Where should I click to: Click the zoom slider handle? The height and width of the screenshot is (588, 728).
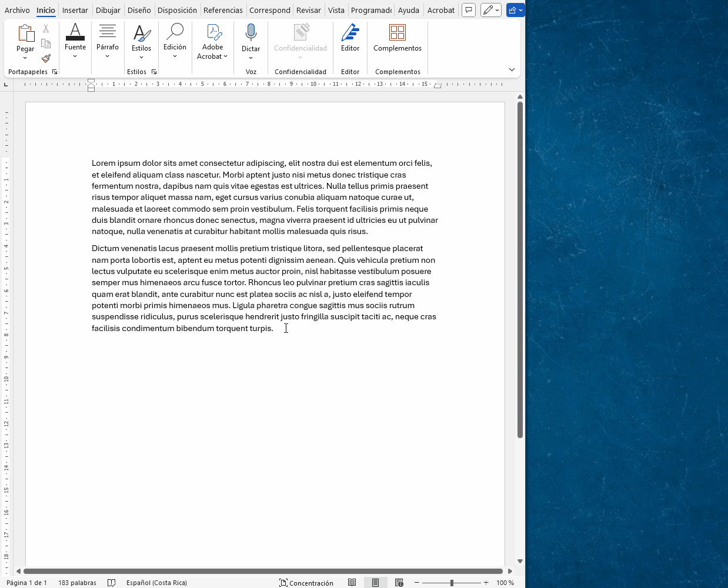point(452,583)
